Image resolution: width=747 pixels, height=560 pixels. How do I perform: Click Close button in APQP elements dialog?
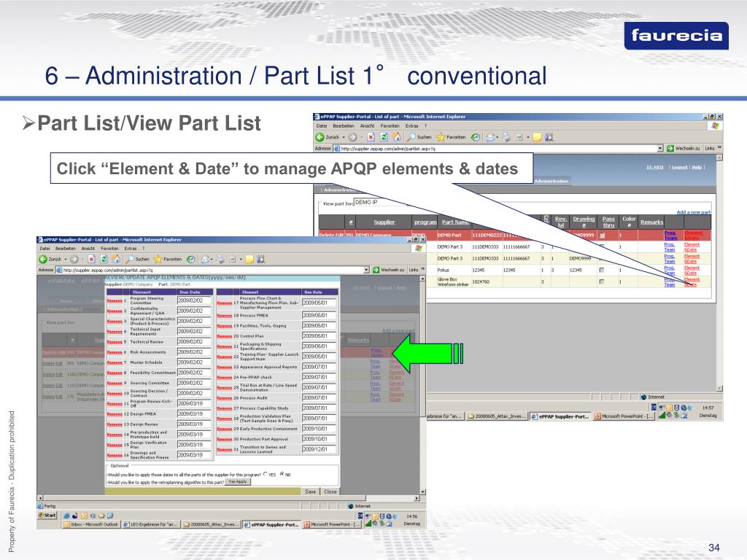pyautogui.click(x=330, y=491)
